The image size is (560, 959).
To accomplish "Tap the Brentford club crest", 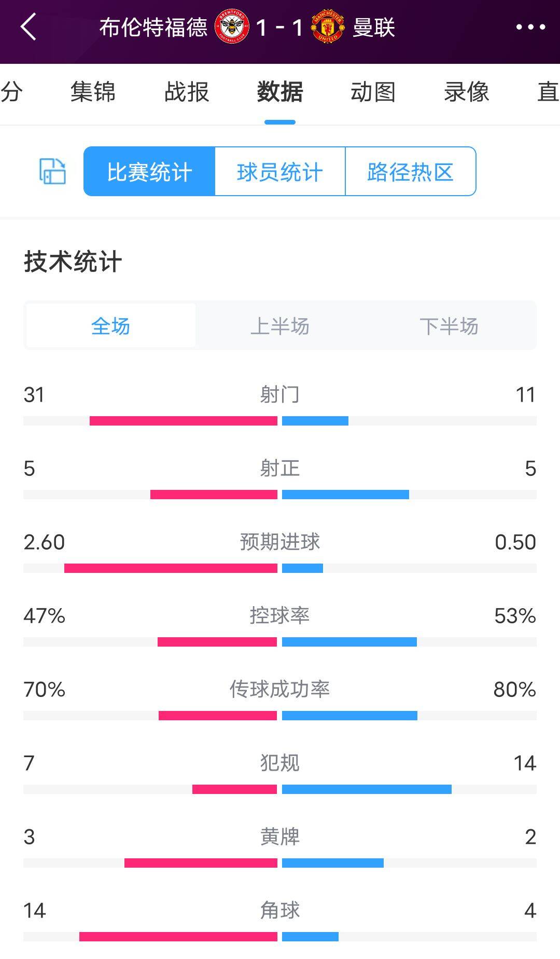I will (x=232, y=26).
